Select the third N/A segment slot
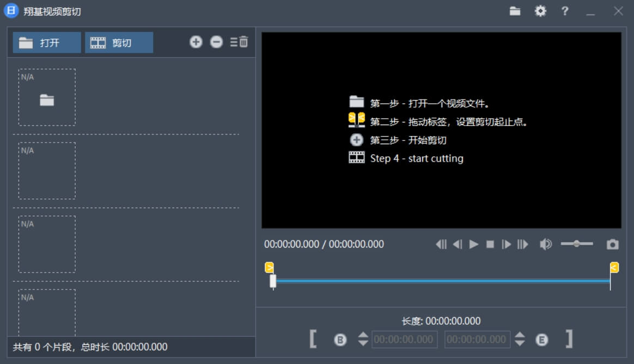The image size is (634, 364). pos(47,244)
